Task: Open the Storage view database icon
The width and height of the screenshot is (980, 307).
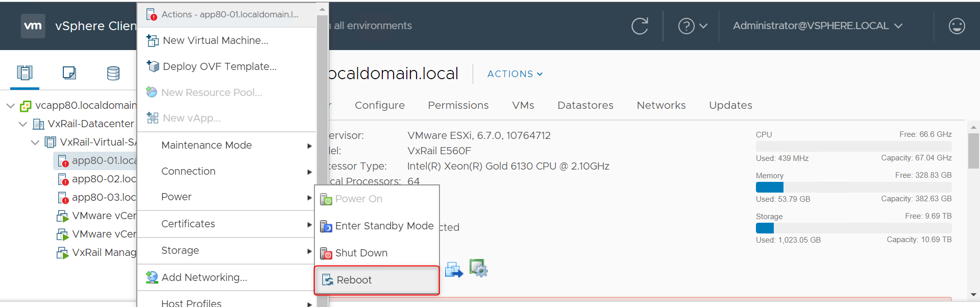Action: pyautogui.click(x=113, y=73)
